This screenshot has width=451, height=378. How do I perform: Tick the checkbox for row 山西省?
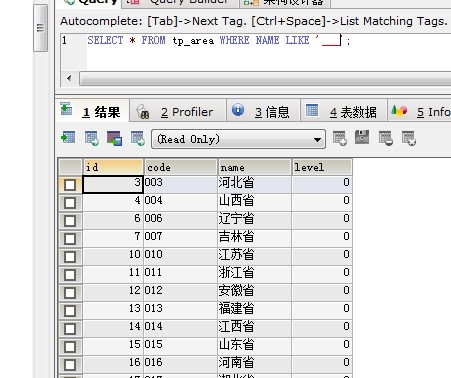point(70,203)
